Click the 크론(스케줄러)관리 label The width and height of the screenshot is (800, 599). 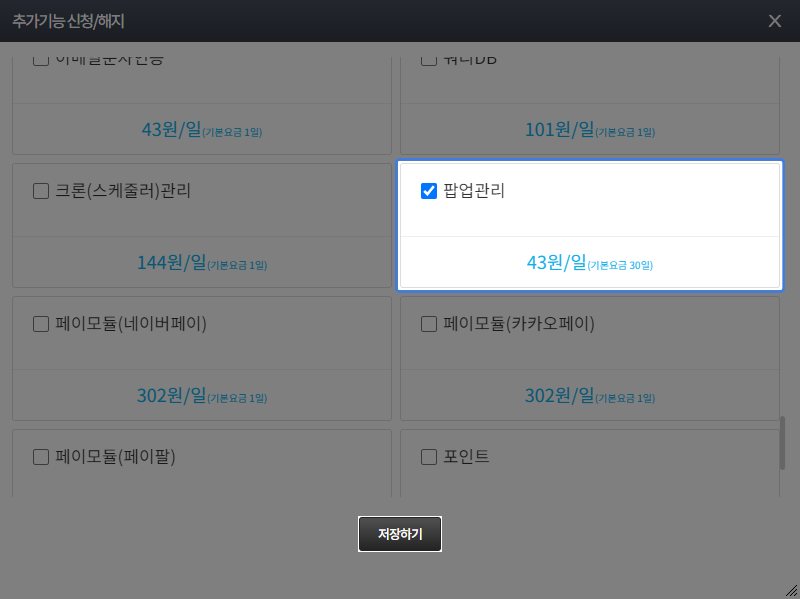tap(123, 191)
